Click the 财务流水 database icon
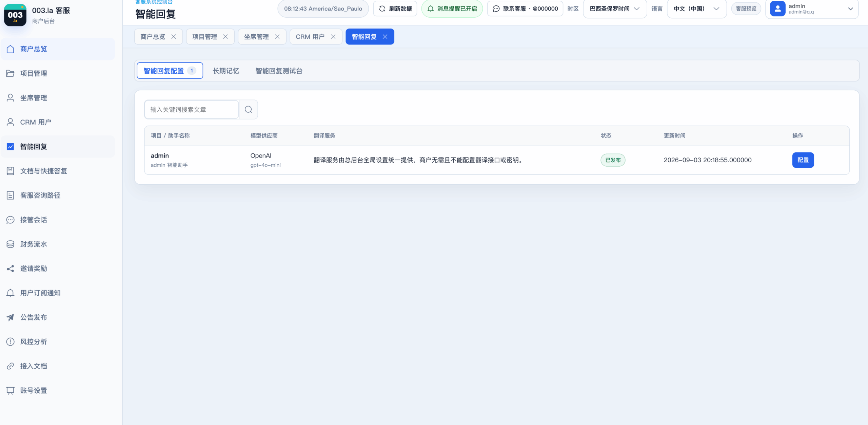Image resolution: width=868 pixels, height=425 pixels. (x=11, y=244)
